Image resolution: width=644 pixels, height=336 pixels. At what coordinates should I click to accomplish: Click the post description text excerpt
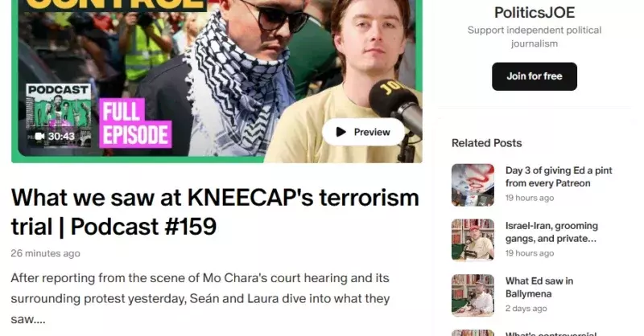click(200, 298)
